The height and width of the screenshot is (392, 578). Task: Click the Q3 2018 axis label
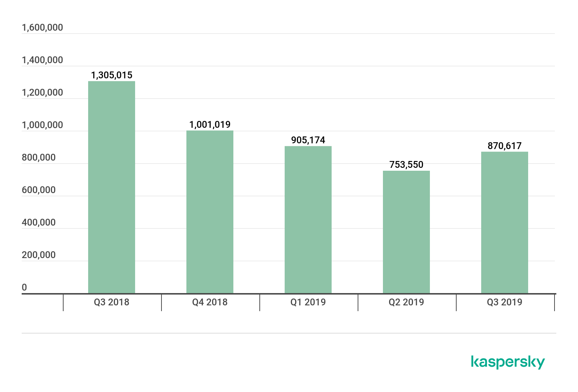pyautogui.click(x=112, y=302)
